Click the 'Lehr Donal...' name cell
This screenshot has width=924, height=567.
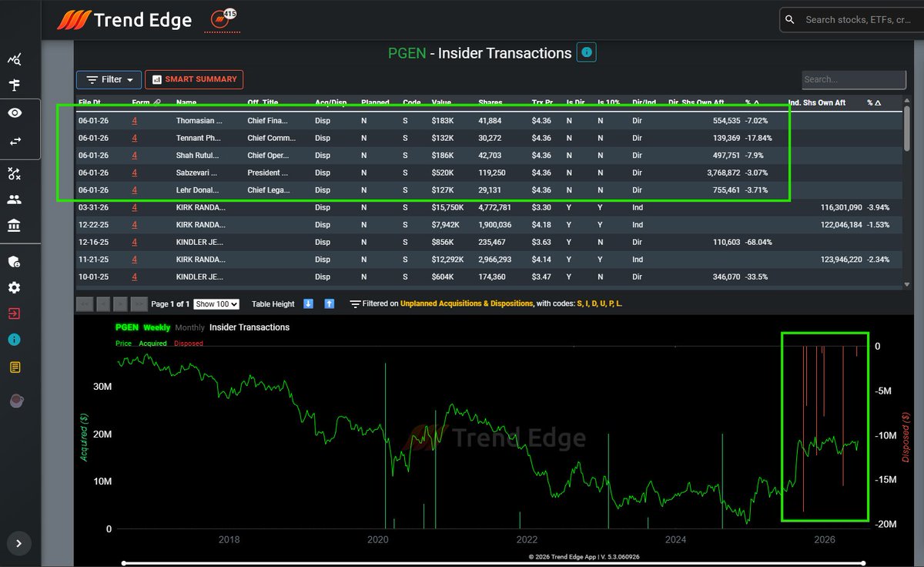[197, 190]
